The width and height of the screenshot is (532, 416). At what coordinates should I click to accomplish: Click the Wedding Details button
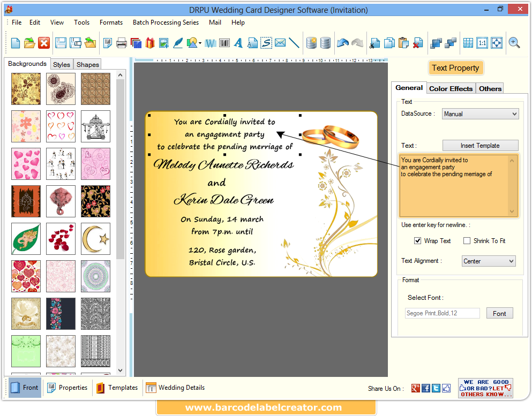tap(175, 388)
